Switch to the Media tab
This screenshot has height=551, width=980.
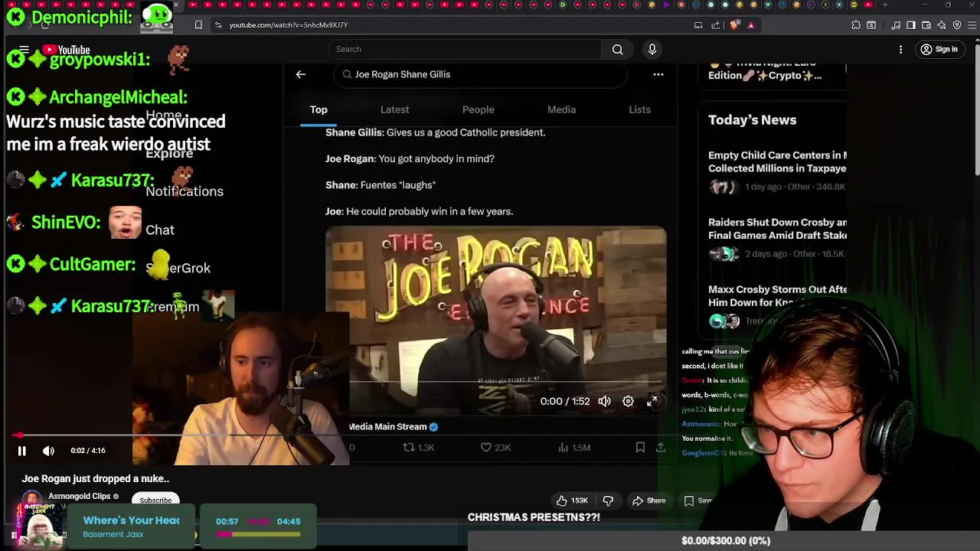click(561, 109)
